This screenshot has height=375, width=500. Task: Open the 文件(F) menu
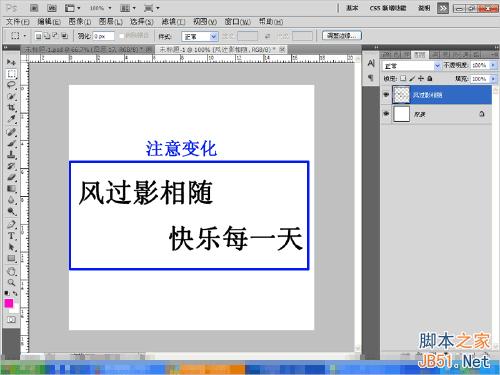click(18, 22)
